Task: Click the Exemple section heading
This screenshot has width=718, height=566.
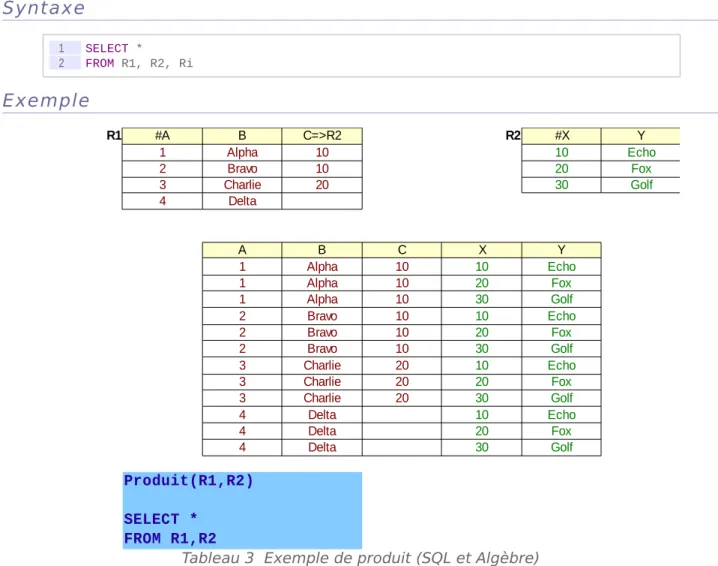Action: point(46,100)
